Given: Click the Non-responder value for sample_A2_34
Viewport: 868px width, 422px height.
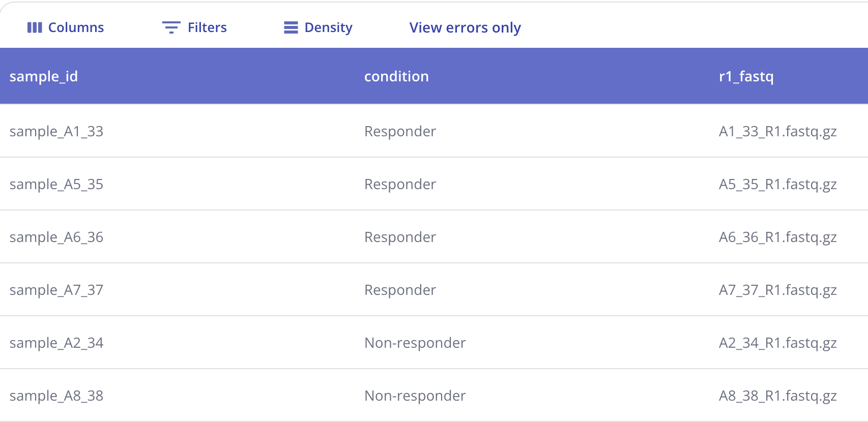Looking at the screenshot, I should point(415,343).
